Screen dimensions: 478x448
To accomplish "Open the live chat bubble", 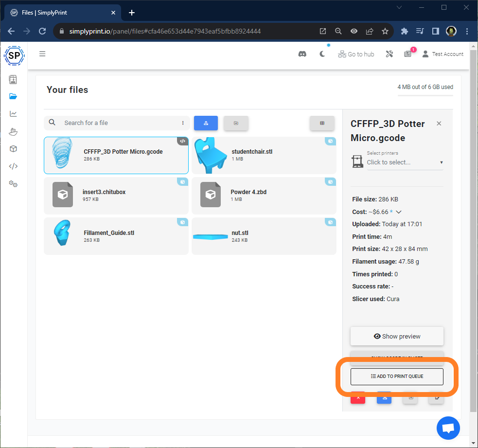I will 448,428.
